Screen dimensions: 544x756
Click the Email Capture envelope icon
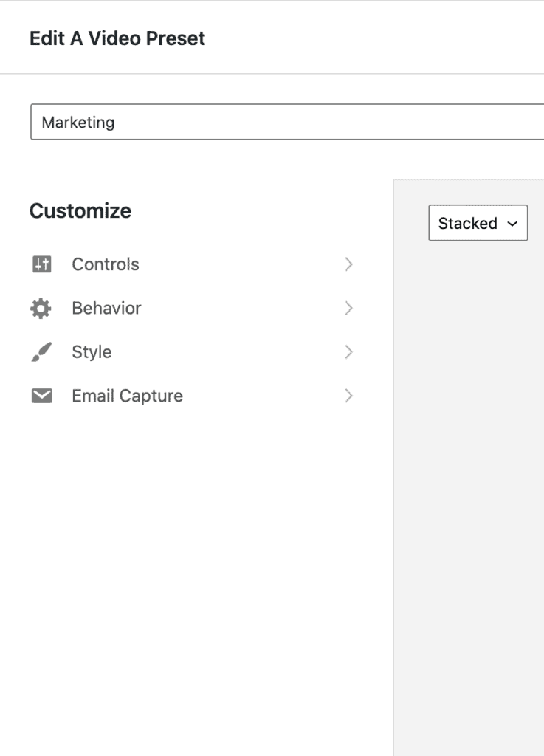42,396
